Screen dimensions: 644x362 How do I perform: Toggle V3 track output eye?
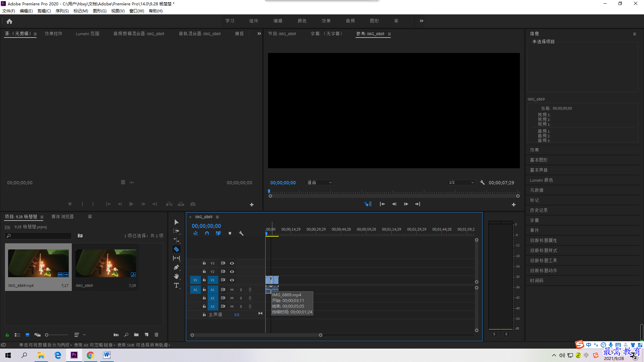click(x=232, y=263)
